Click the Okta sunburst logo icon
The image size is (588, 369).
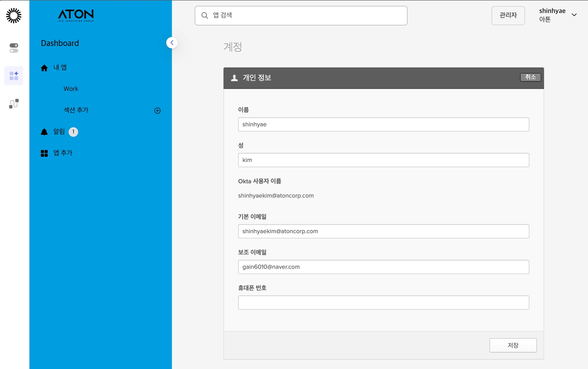pos(14,16)
